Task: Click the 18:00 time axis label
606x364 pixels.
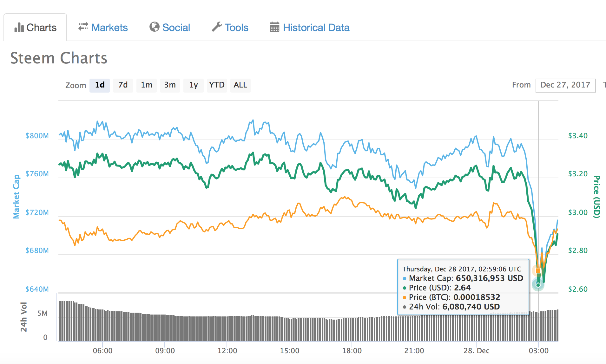Action: (352, 351)
